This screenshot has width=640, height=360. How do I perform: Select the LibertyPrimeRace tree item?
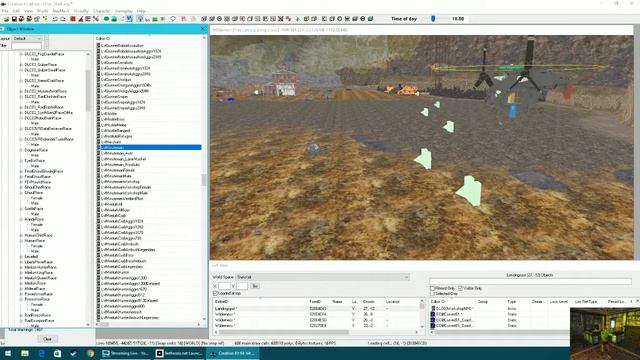click(x=38, y=262)
